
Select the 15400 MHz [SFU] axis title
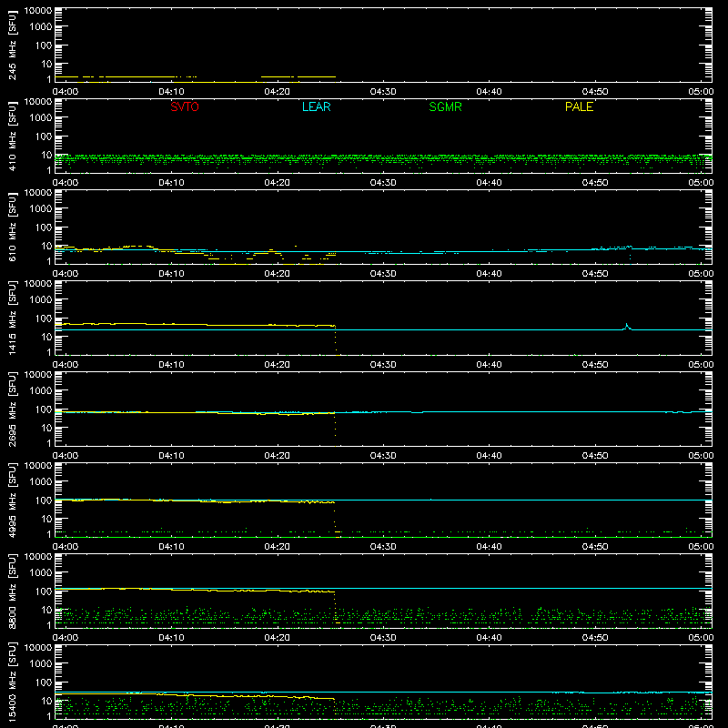coord(12,682)
